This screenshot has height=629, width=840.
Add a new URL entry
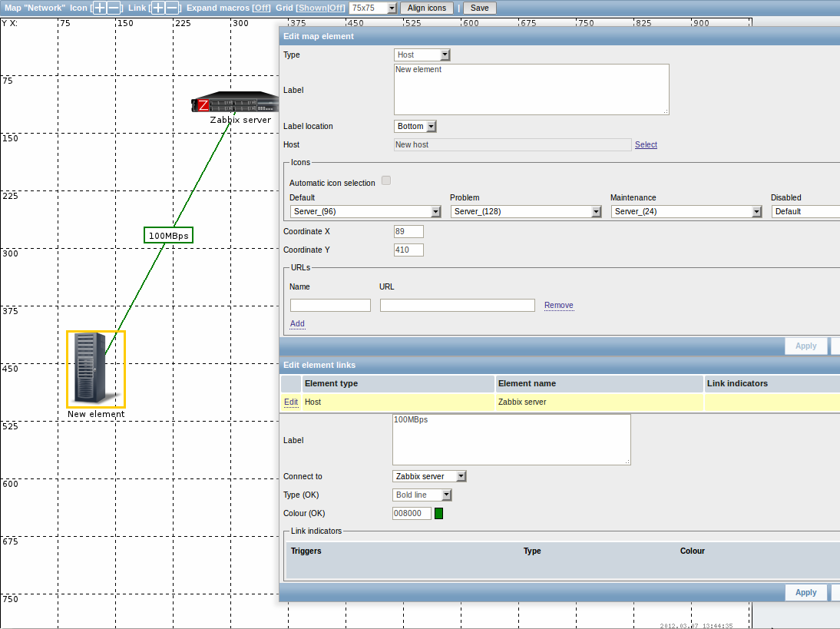pos(297,323)
